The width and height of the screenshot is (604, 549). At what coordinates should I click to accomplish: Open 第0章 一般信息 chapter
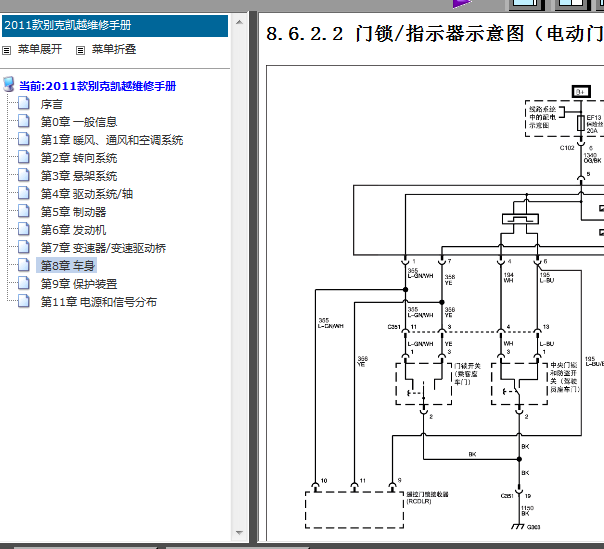[79, 122]
